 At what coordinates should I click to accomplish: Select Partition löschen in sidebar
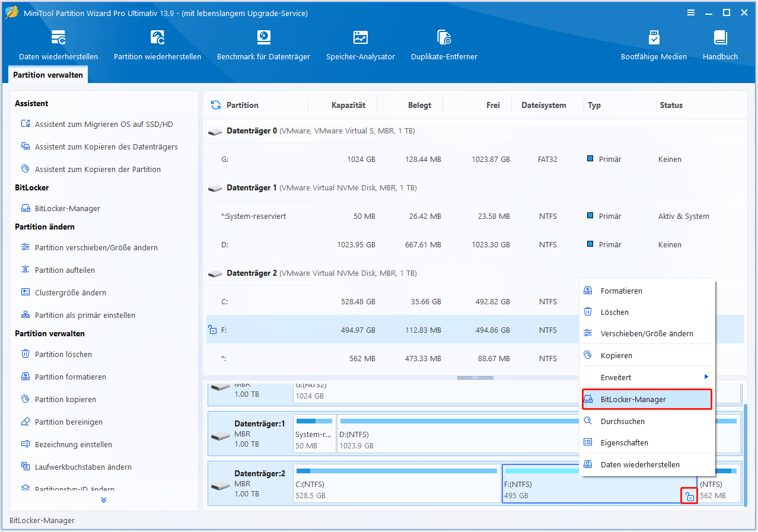tap(56, 355)
